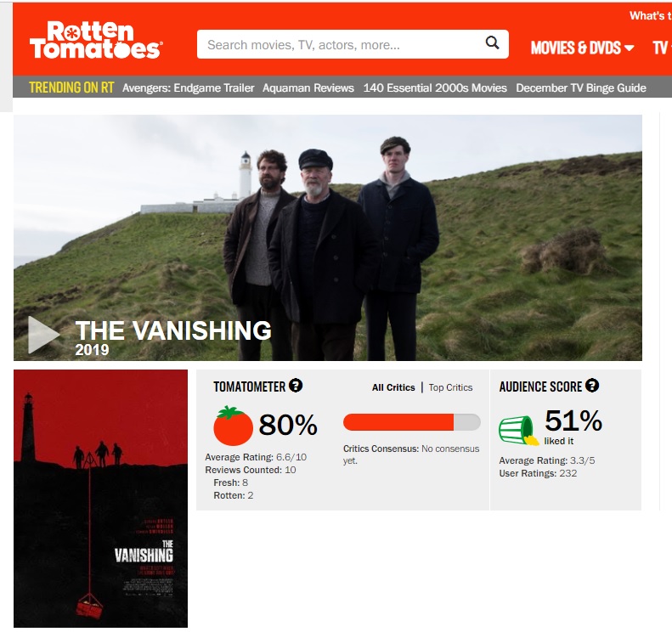
Task: Open the Avengers: Endgame Trailer link
Action: pos(188,87)
